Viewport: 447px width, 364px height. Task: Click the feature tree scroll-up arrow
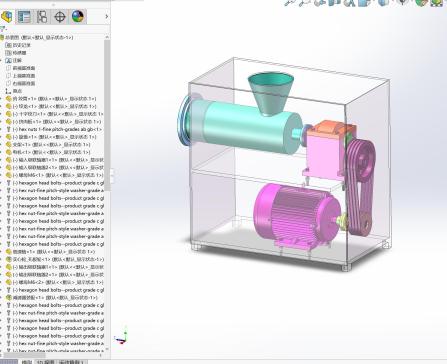(107, 37)
